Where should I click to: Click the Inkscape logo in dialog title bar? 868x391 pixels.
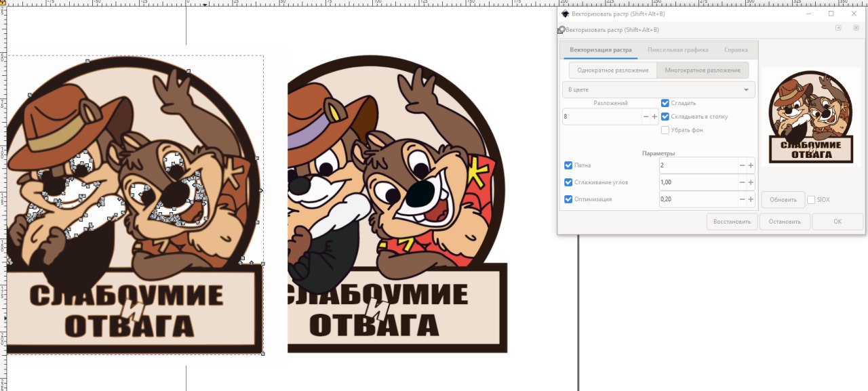[x=565, y=14]
